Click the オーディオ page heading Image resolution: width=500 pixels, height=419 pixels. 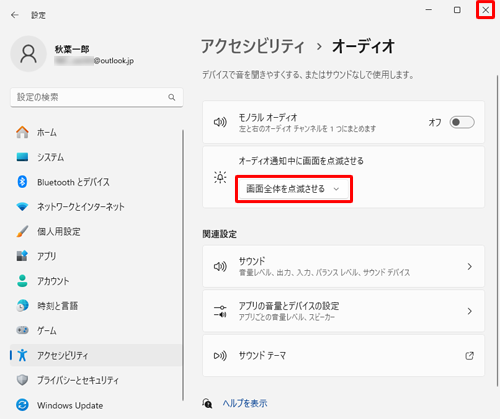(x=363, y=46)
